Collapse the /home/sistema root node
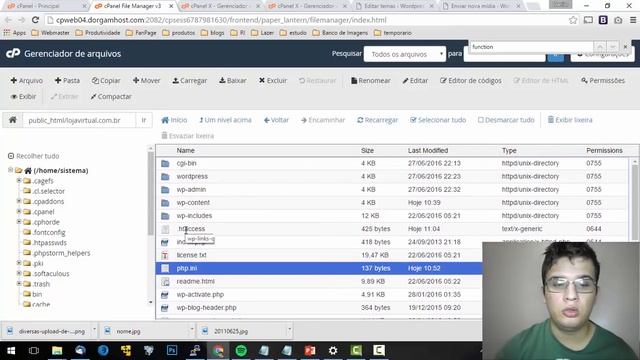 [x=10, y=170]
